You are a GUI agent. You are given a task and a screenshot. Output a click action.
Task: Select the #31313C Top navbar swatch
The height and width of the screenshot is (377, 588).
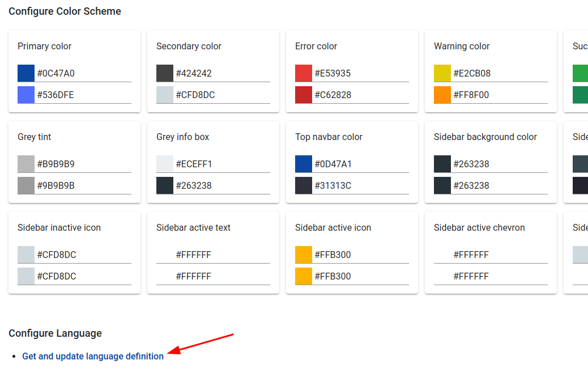click(304, 186)
